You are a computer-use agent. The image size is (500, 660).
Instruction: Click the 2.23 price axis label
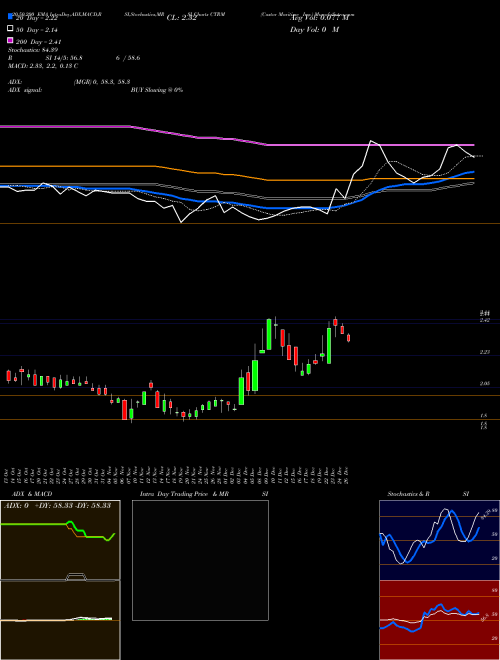point(484,352)
